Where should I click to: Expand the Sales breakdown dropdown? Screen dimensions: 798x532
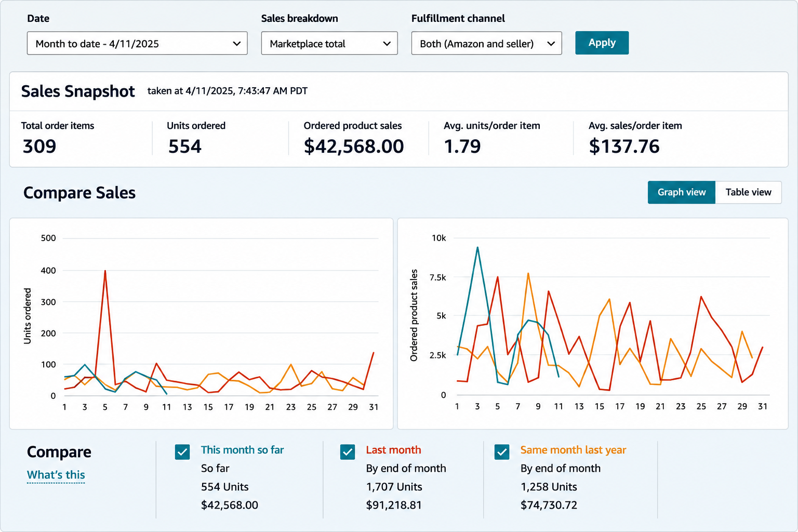[x=329, y=43]
